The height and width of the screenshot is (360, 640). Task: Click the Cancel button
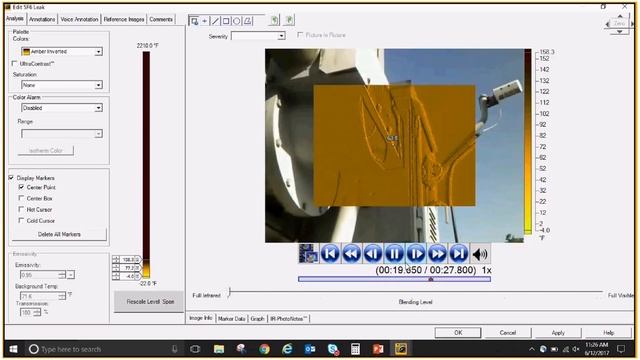508,333
